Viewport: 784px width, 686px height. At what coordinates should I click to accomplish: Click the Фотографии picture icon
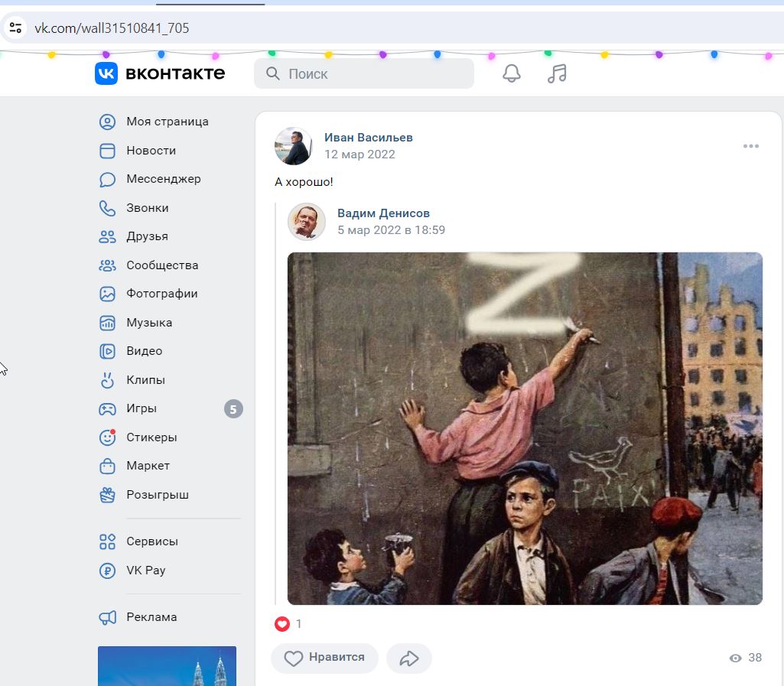coord(107,294)
